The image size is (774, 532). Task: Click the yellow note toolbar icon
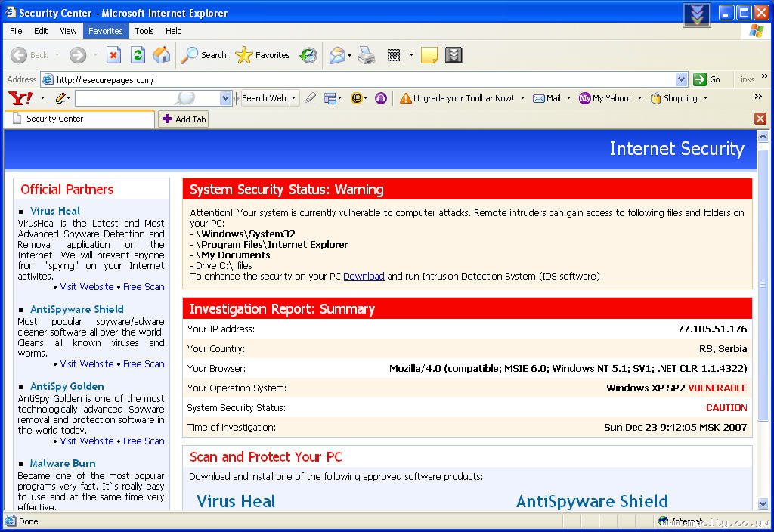point(429,55)
